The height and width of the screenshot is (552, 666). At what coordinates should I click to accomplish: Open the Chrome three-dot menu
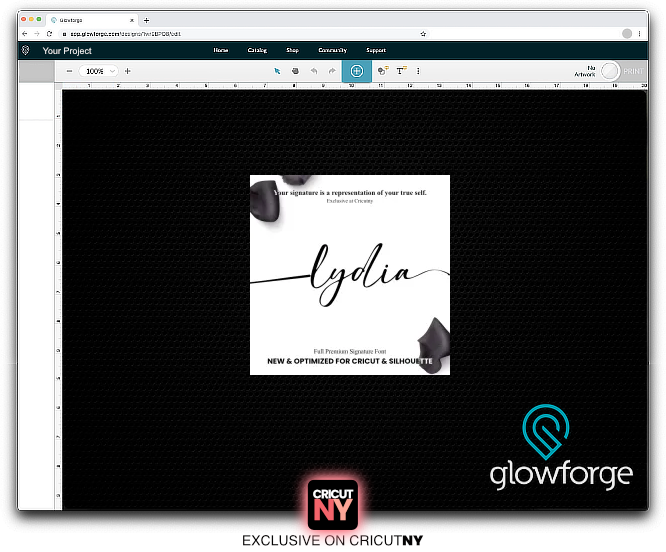(x=639, y=34)
